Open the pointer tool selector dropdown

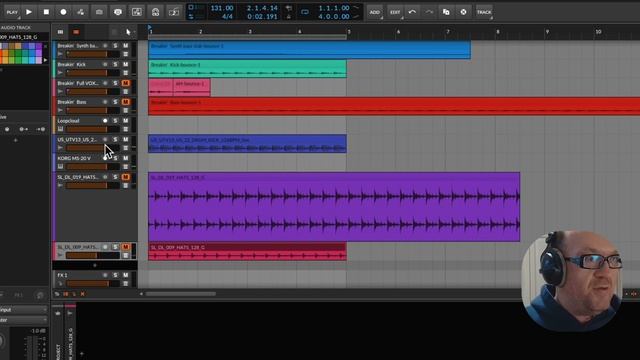129,32
